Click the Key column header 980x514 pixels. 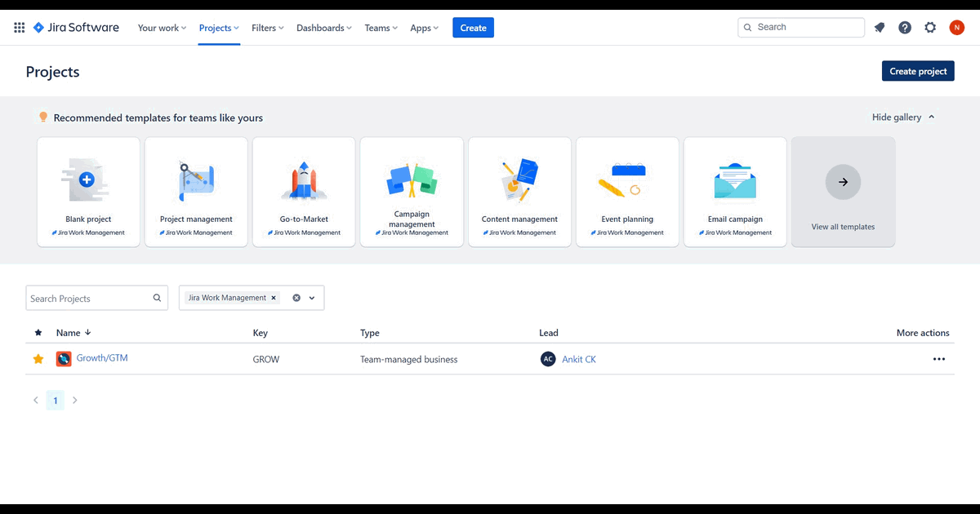click(x=261, y=333)
